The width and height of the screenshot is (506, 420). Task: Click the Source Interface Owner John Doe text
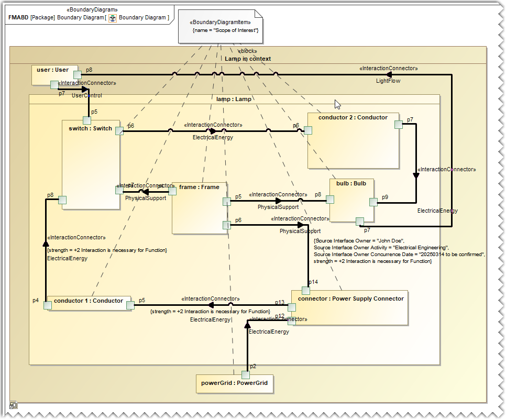(x=359, y=241)
